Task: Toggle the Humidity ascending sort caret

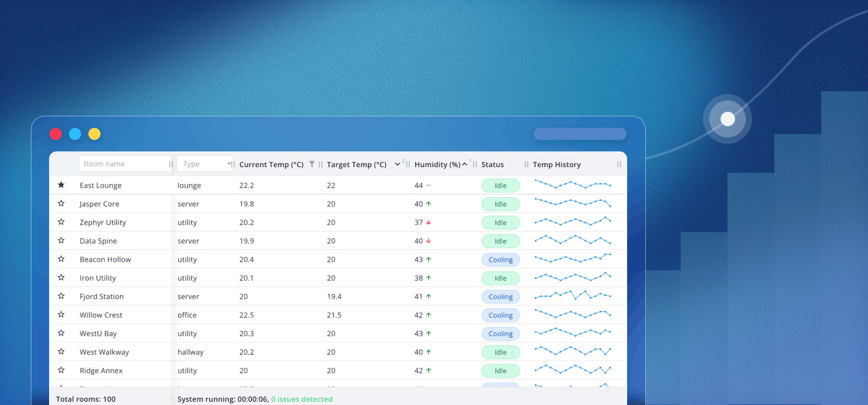Action: pyautogui.click(x=464, y=164)
